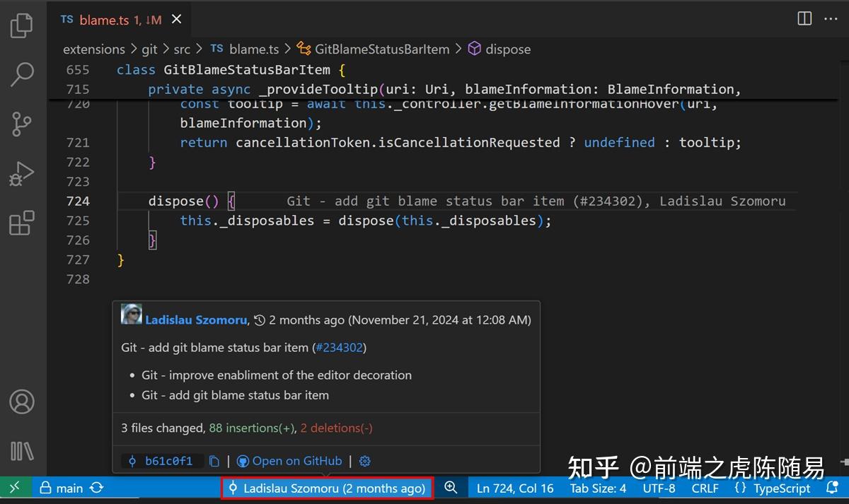The height and width of the screenshot is (504, 849).
Task: Open the Search view in the activity bar
Action: [22, 74]
